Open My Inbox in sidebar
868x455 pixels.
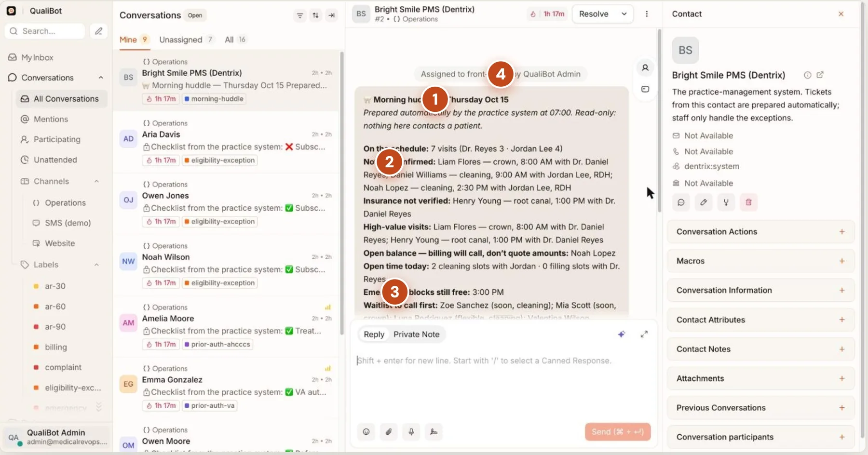tap(37, 57)
